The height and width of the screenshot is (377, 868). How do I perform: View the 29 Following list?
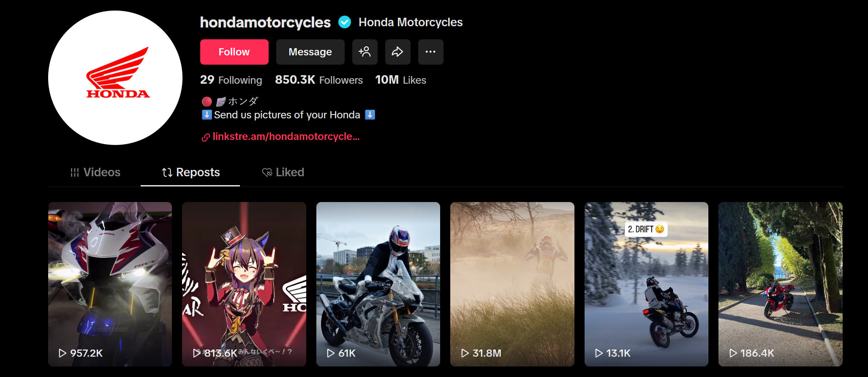tap(231, 80)
